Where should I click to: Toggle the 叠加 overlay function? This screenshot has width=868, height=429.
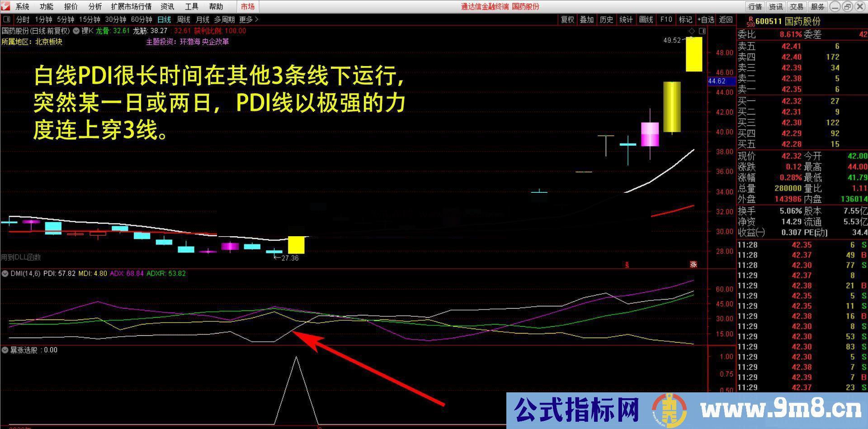click(x=587, y=19)
